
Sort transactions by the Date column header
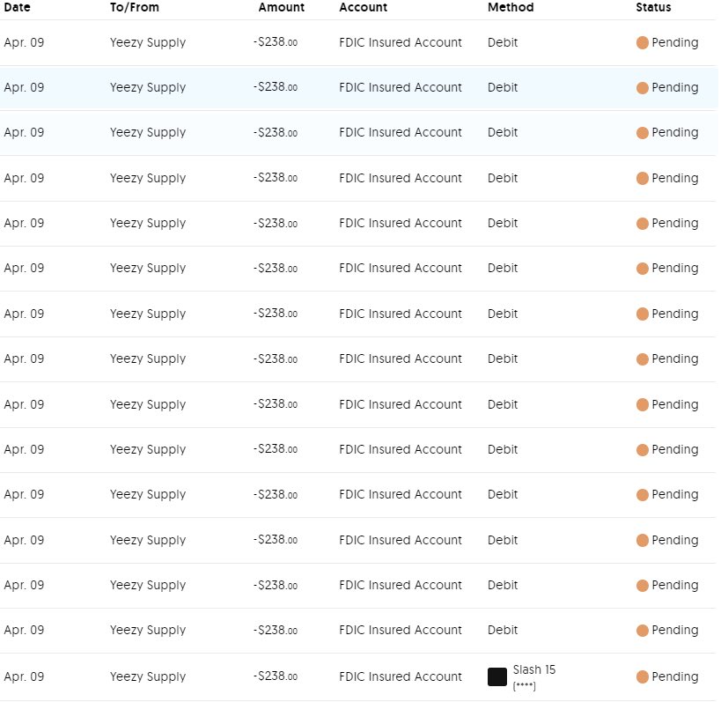pyautogui.click(x=18, y=7)
